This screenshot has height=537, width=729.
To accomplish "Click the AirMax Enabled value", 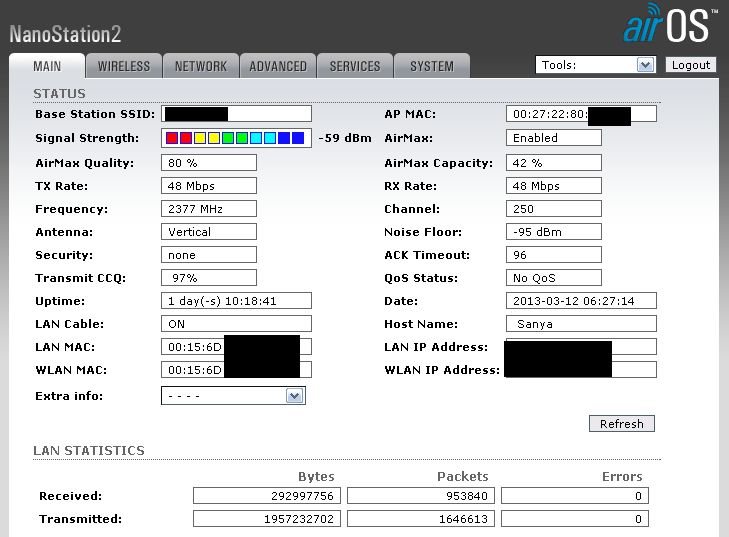I will (554, 138).
